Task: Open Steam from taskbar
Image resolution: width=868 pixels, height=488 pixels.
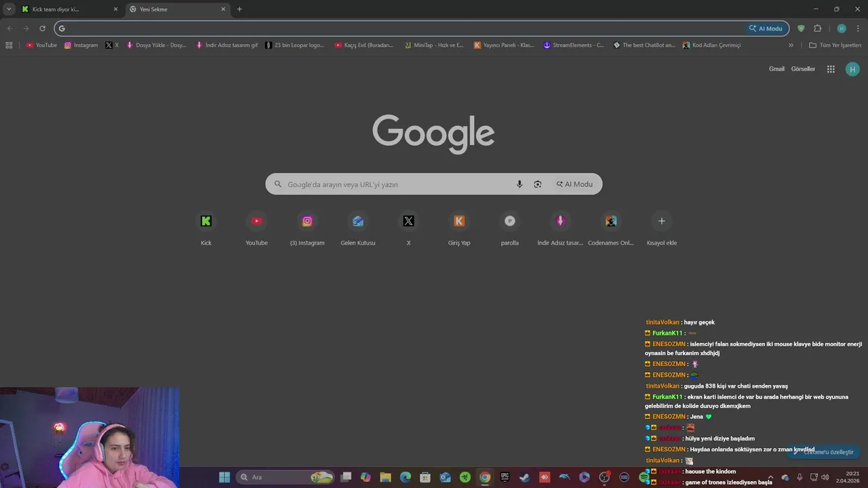Action: tap(524, 477)
